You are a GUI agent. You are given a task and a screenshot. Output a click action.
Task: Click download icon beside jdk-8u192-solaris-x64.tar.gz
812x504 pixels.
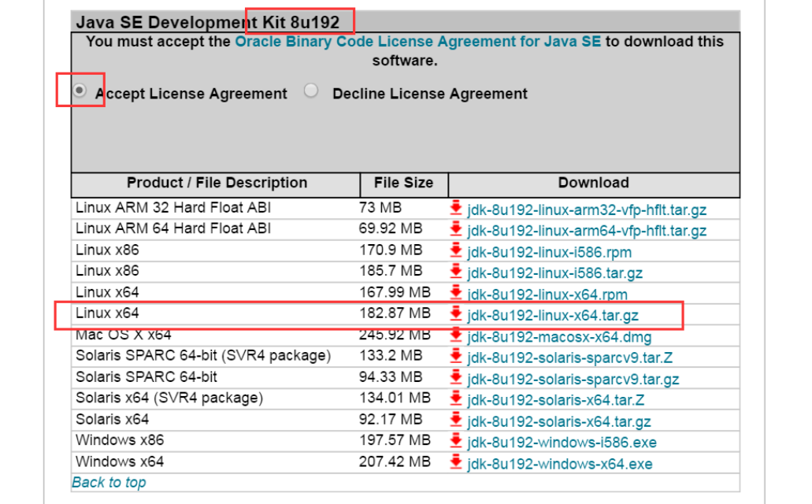click(x=456, y=420)
